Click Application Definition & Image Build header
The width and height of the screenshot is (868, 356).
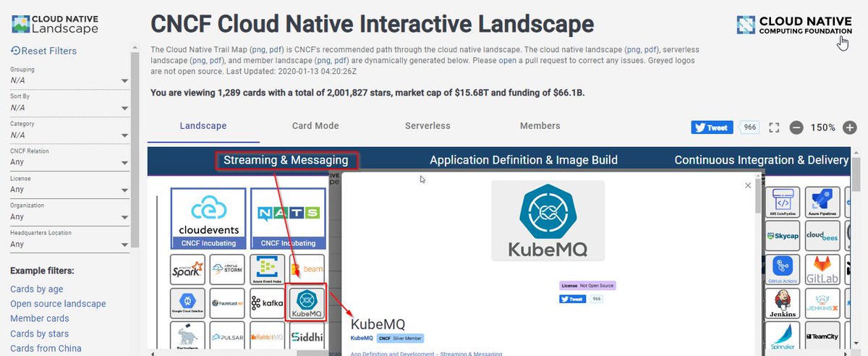(x=524, y=161)
